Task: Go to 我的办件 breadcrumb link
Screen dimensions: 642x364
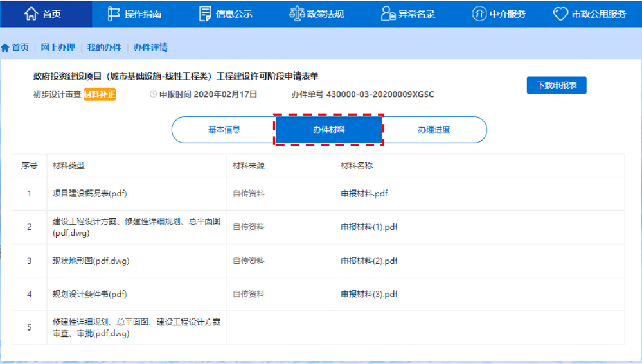Action: 104,48
